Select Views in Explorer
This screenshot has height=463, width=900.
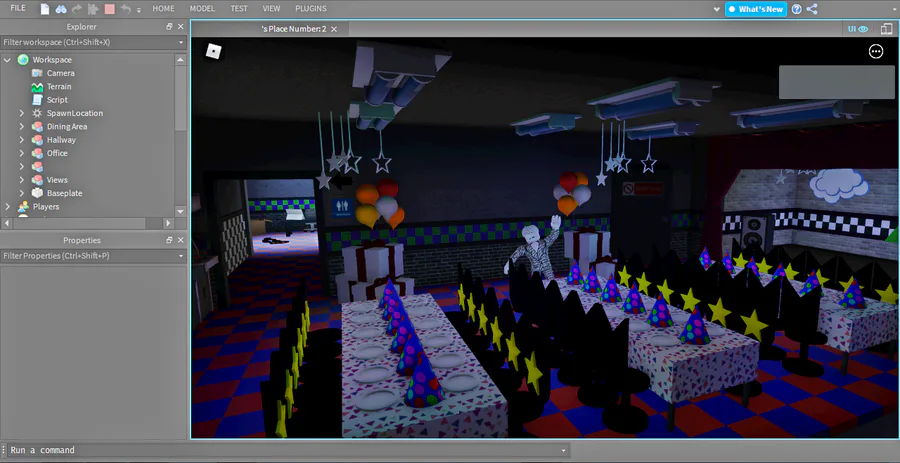pyautogui.click(x=57, y=180)
